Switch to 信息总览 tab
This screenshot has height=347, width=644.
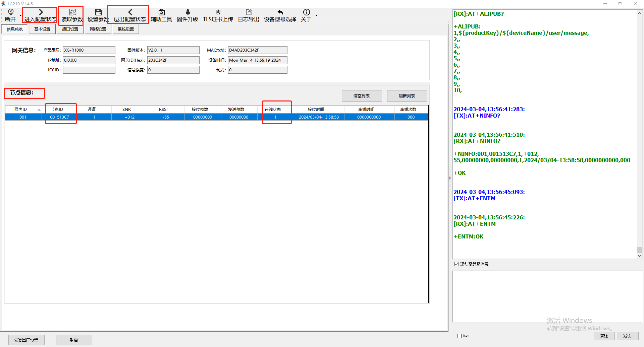pos(15,29)
